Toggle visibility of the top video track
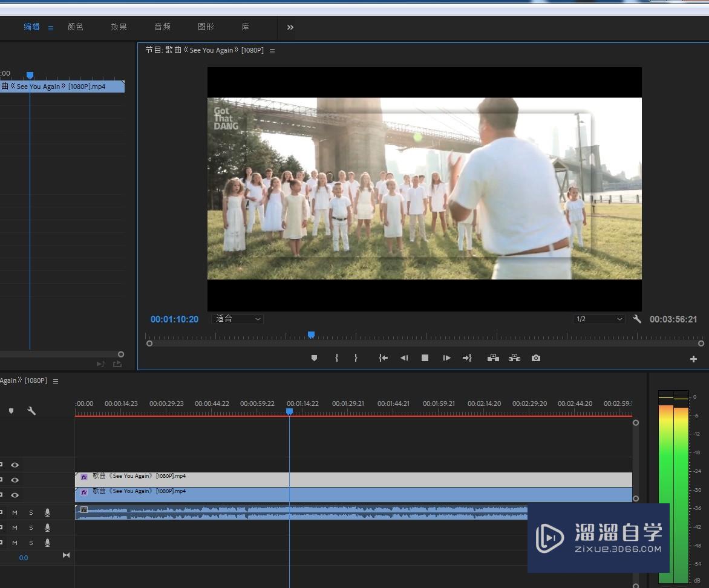The image size is (709, 588). coord(15,465)
